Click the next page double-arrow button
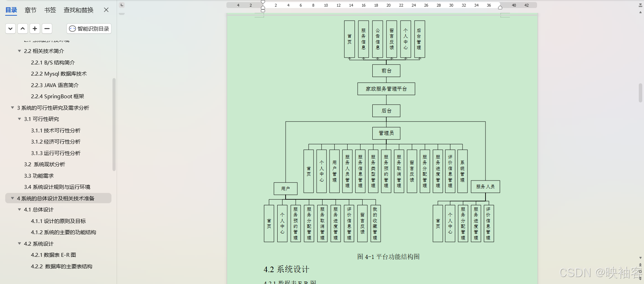 (x=640, y=278)
